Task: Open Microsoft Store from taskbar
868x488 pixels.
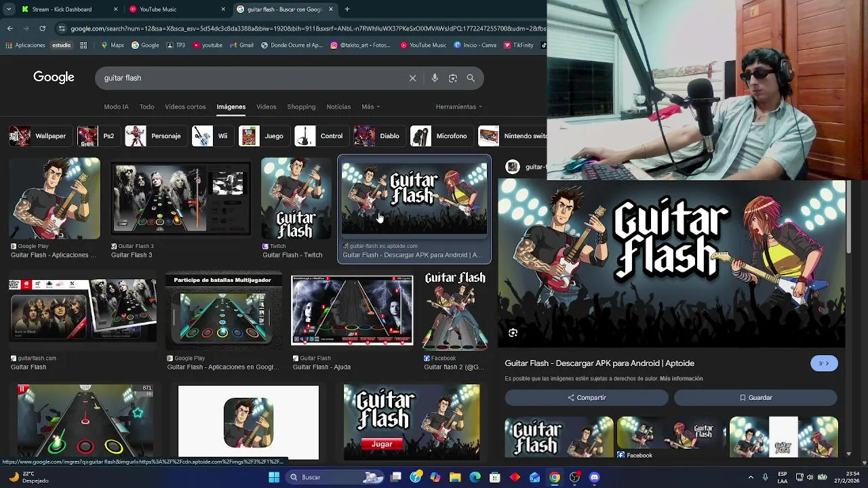Action: tap(495, 477)
